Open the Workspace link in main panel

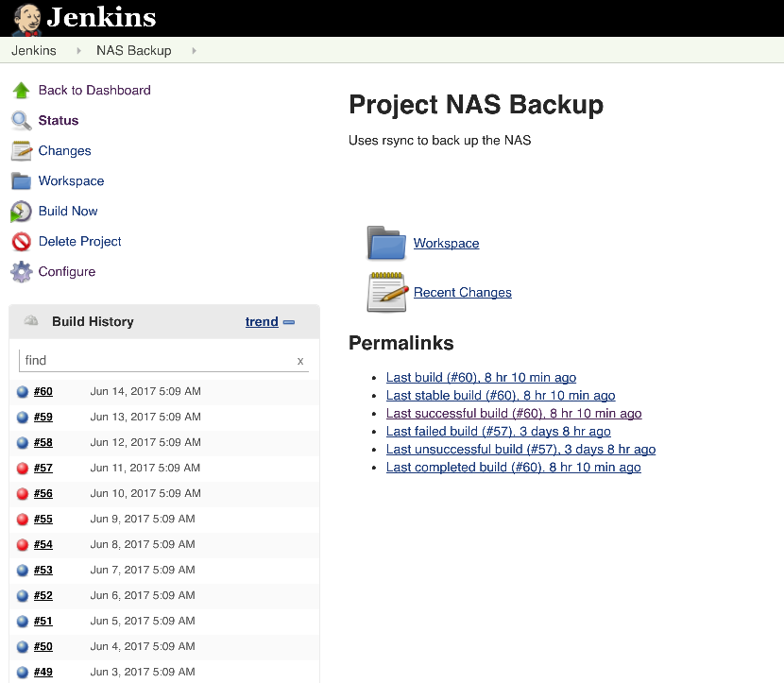pyautogui.click(x=446, y=243)
